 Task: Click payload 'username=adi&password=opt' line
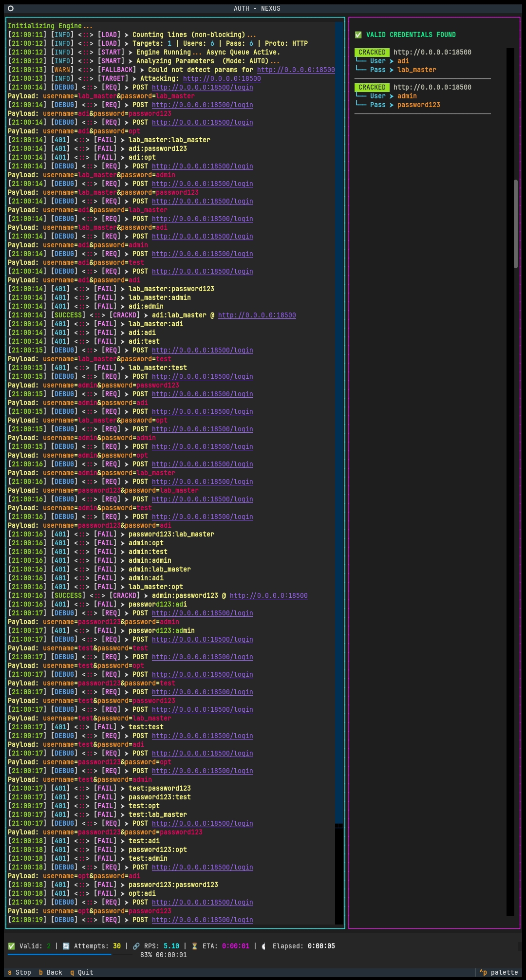pyautogui.click(x=74, y=131)
